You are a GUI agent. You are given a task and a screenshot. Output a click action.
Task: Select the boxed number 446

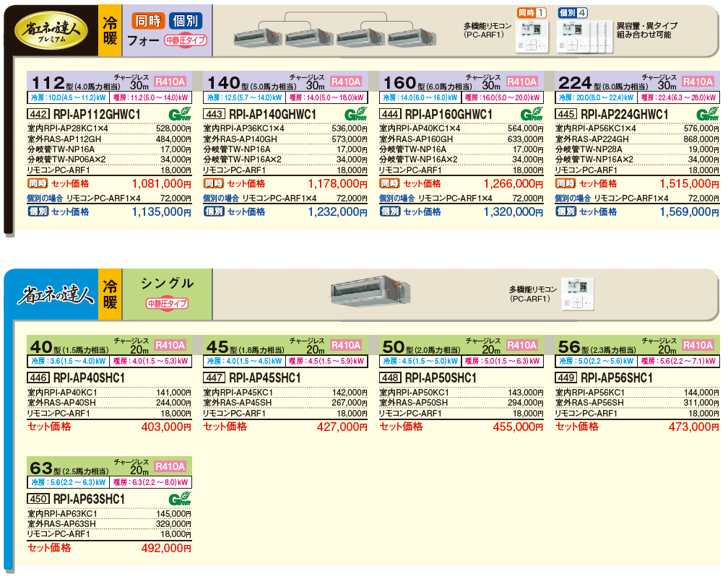[x=38, y=378]
